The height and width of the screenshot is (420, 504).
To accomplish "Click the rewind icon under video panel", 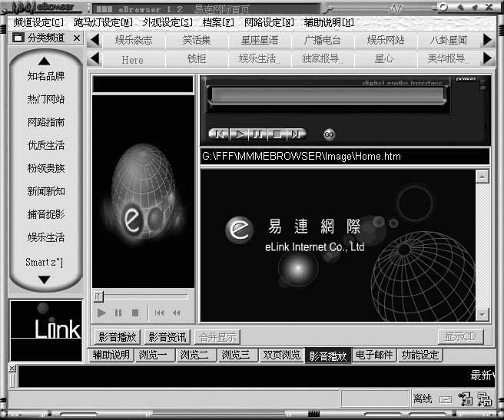I will pos(177,313).
